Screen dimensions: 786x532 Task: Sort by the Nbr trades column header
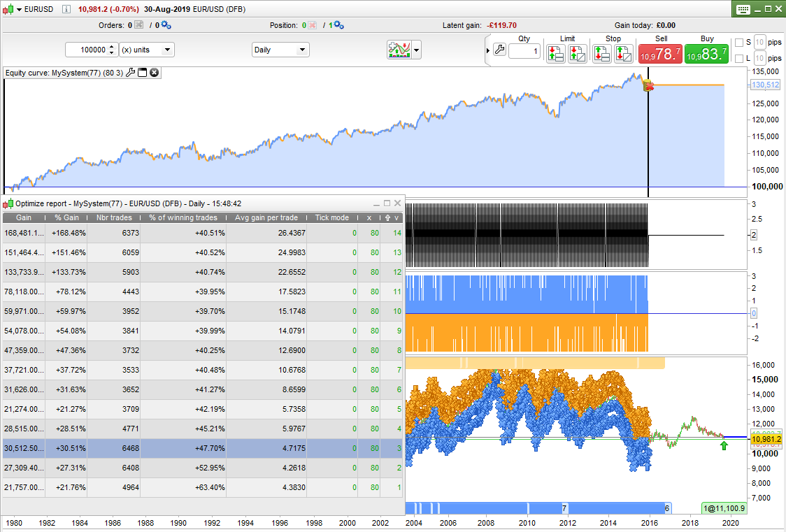(x=113, y=218)
